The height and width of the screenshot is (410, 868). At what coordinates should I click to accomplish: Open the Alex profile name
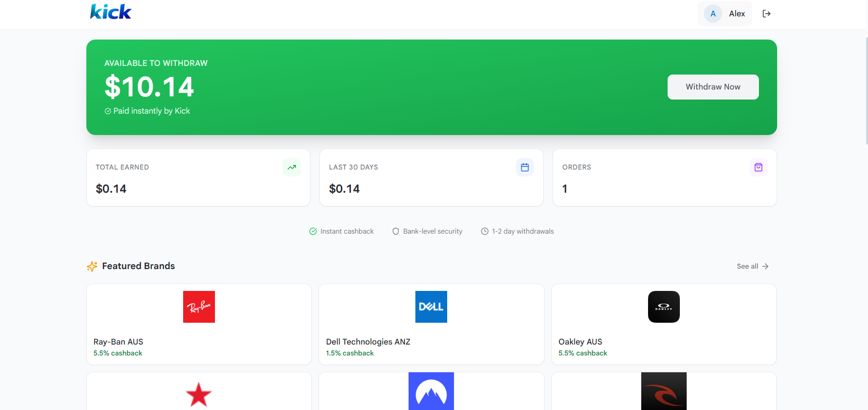pos(737,14)
